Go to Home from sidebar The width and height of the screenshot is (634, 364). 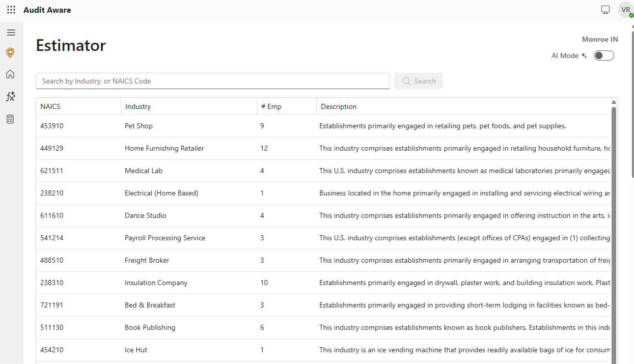[10, 74]
